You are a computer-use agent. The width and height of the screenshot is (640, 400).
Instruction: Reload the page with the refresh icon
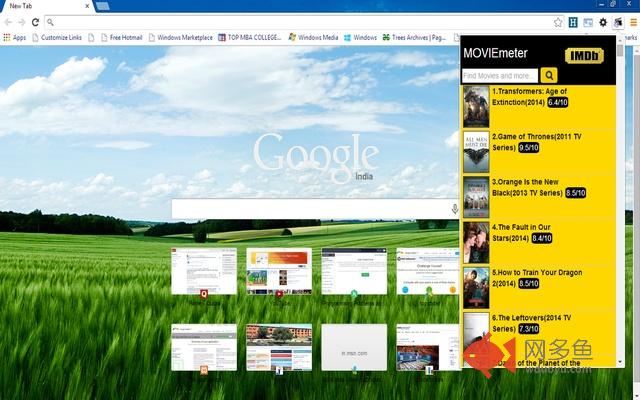35,22
